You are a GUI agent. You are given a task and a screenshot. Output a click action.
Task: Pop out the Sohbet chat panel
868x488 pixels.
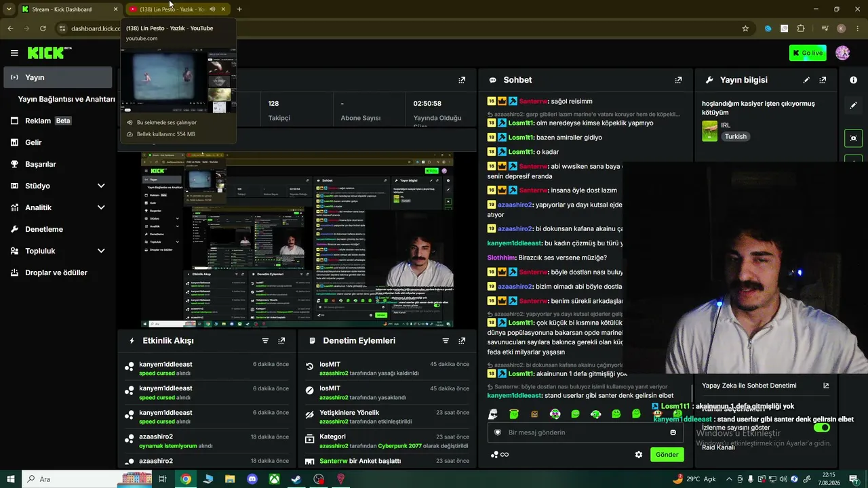pyautogui.click(x=678, y=80)
